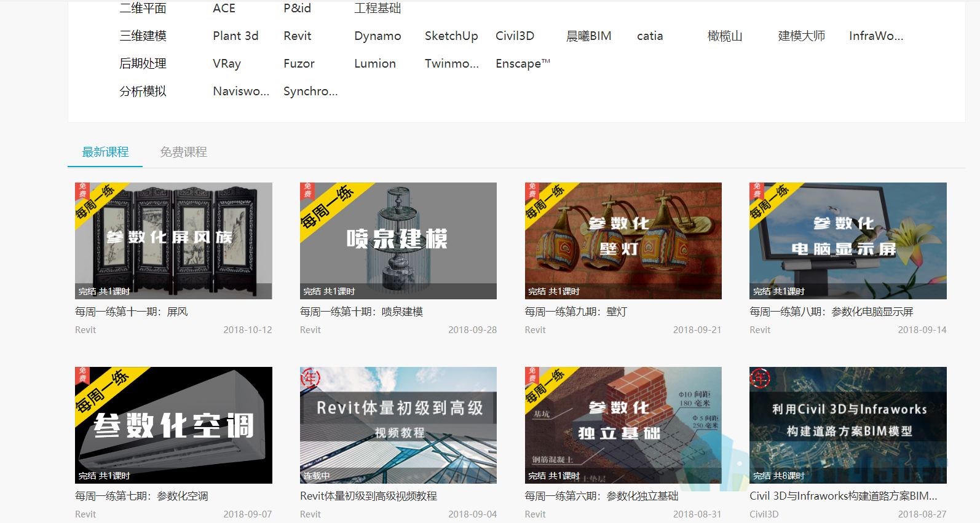
Task: Open course title 每周一练第十一期：屏风
Action: tap(132, 312)
